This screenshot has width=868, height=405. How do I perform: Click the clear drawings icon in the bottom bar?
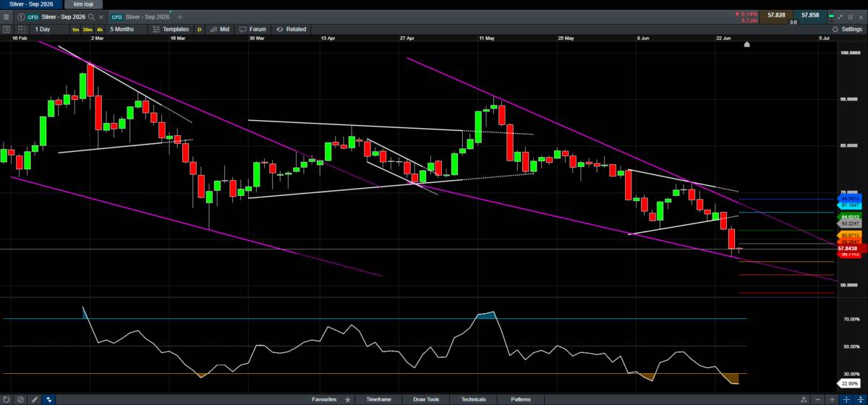21,399
